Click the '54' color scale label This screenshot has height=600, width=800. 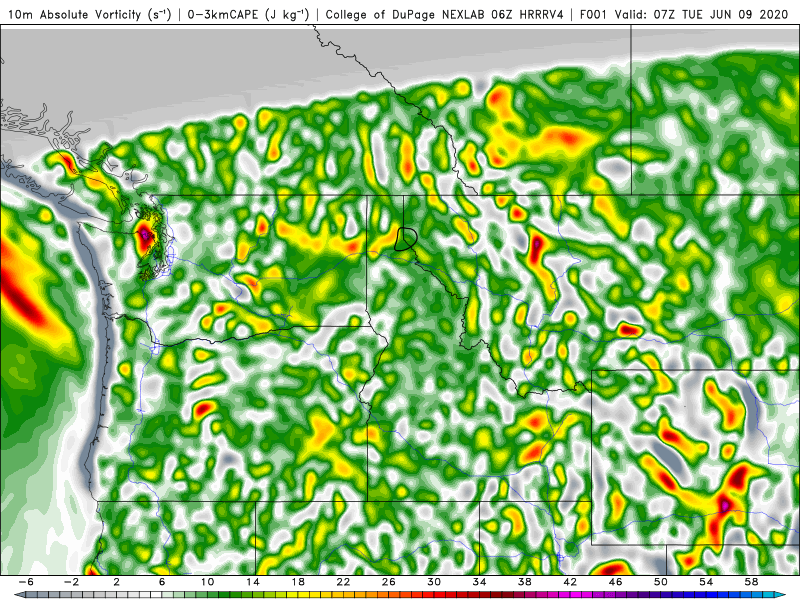pyautogui.click(x=707, y=582)
